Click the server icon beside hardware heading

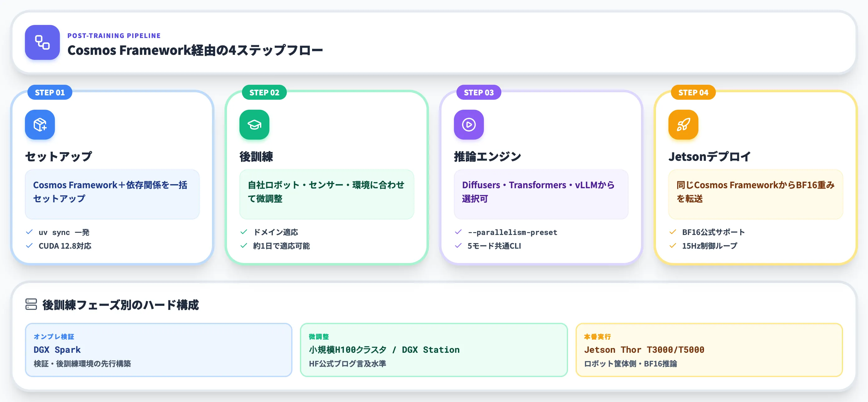coord(31,304)
